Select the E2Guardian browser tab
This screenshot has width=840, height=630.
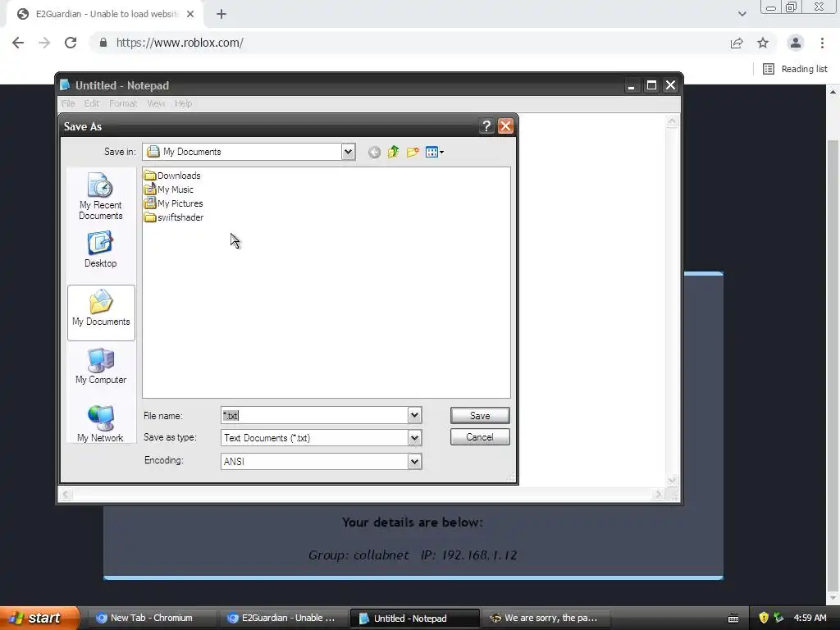point(104,15)
